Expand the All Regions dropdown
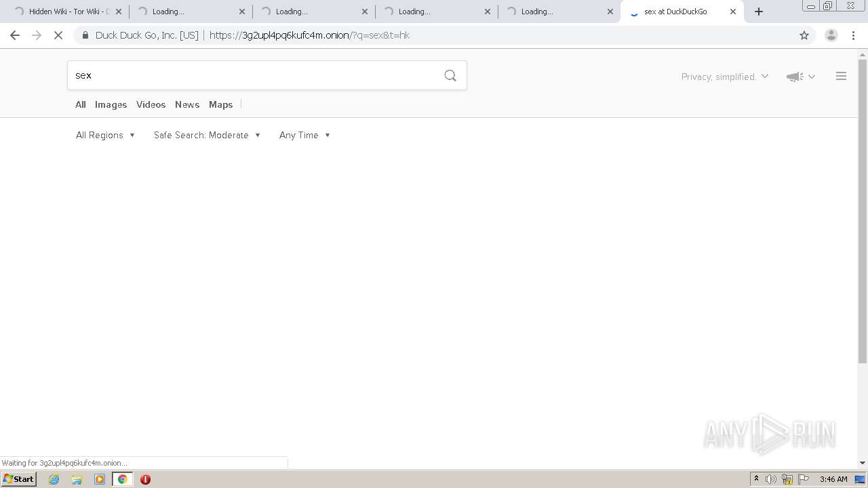This screenshot has height=488, width=868. click(105, 135)
